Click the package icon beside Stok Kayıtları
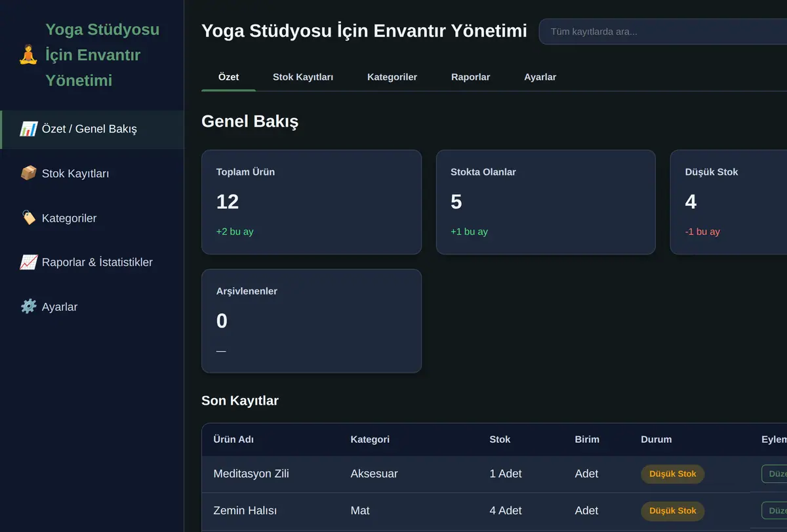Screen dimensions: 787x532 [28, 174]
